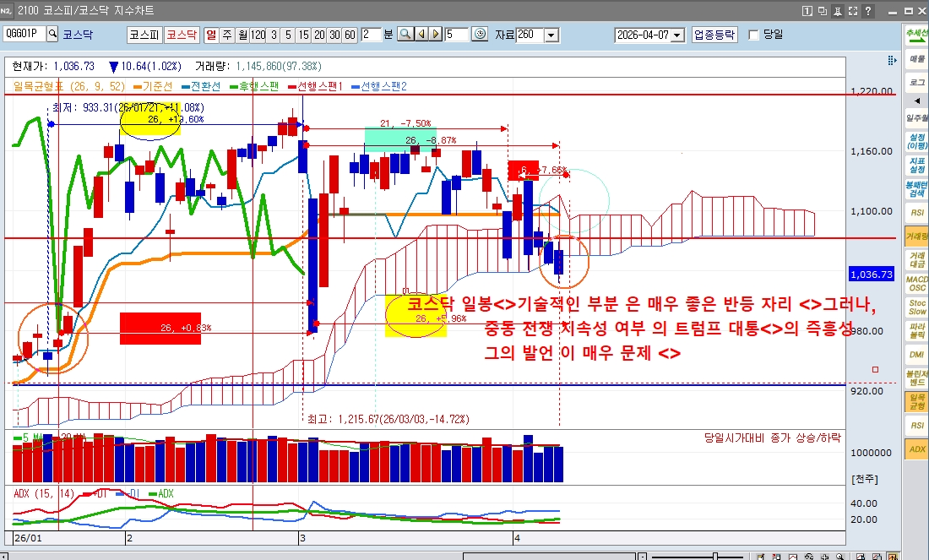Open help with the question mark icon
Screen dimensions: 929x560
(868, 11)
